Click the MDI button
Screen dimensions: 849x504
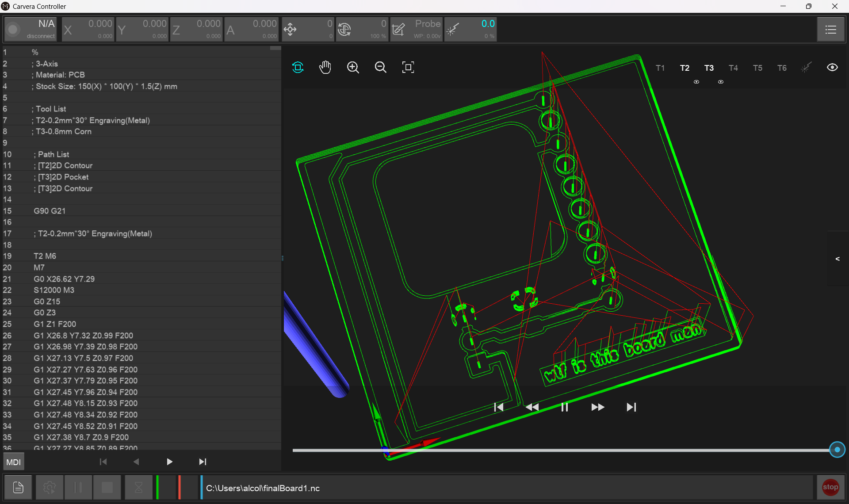pyautogui.click(x=14, y=462)
